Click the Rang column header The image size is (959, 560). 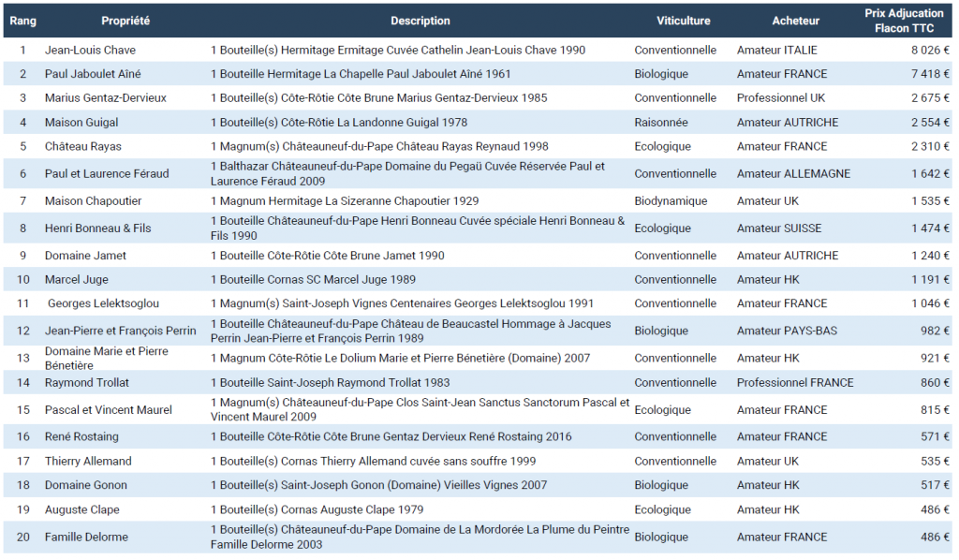tap(22, 21)
